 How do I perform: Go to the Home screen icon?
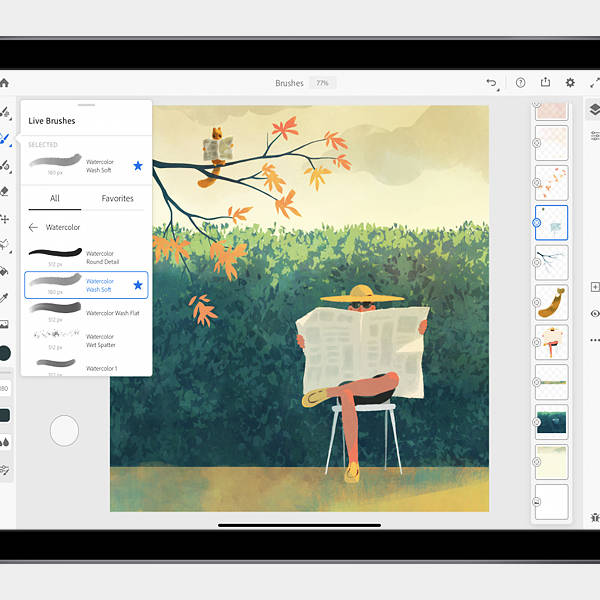coord(4,83)
